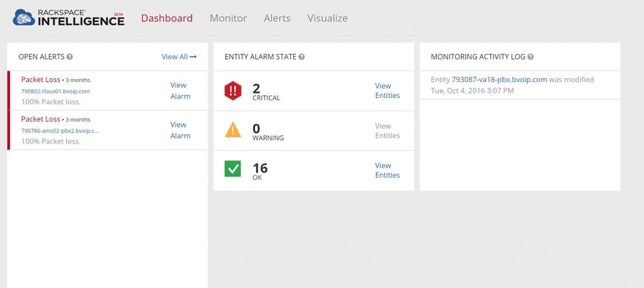Open the 790786-ams02-pbx2.bvoip.c... entity link
644x288 pixels.
60,131
